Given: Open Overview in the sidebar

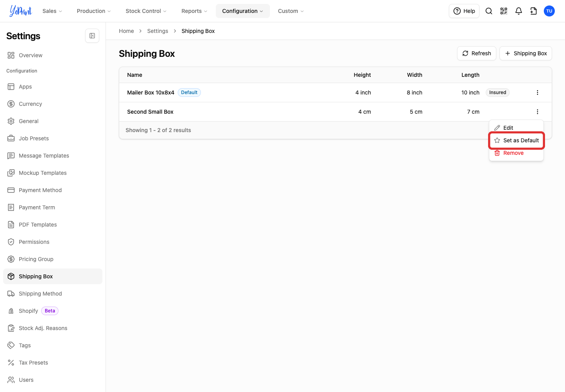Looking at the screenshot, I should point(53,55).
